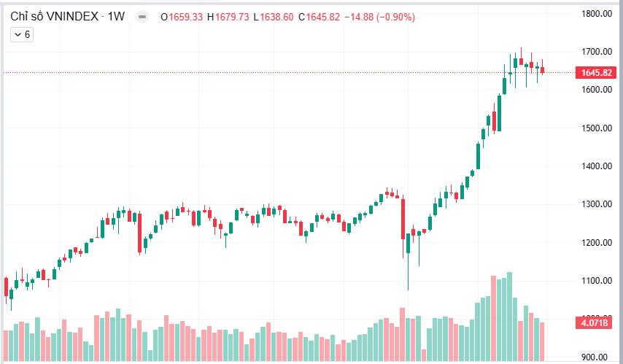Click the large red crash candle below 1300
This screenshot has width=623, height=364.
pos(403,219)
